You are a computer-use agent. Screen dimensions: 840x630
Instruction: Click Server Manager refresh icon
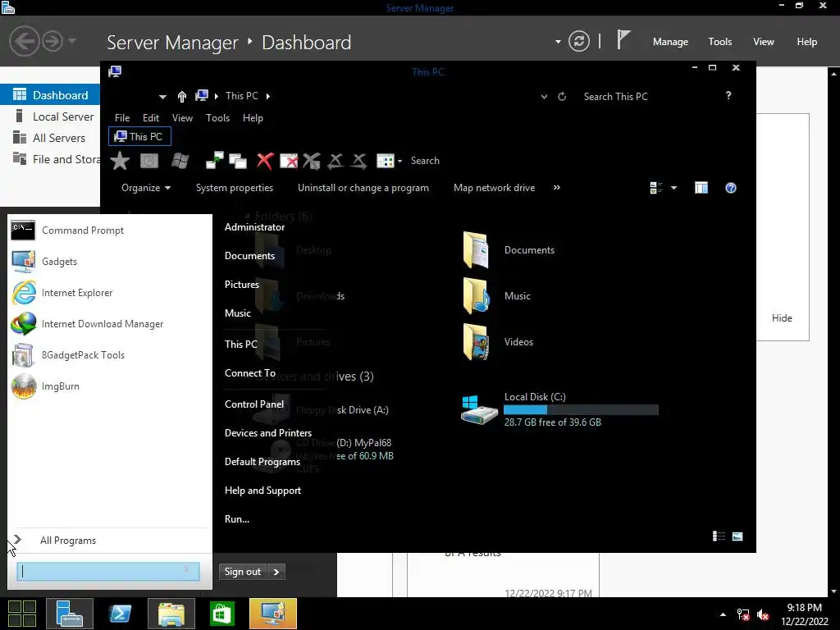(578, 41)
